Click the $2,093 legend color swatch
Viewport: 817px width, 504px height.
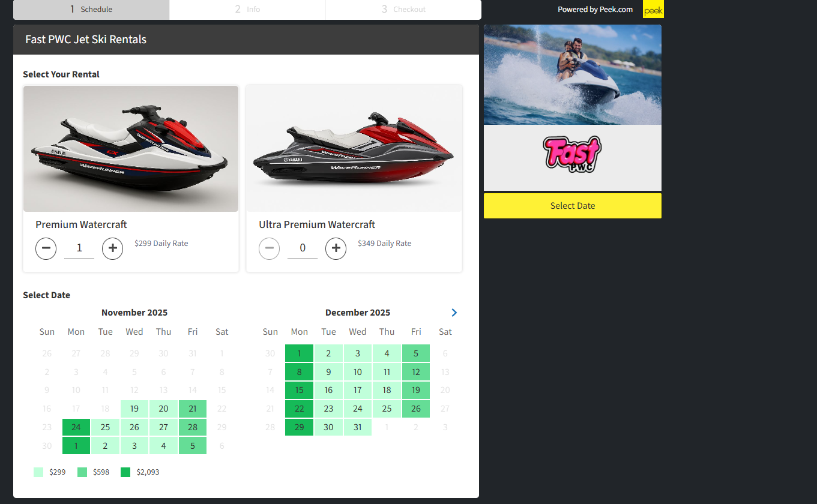point(125,472)
